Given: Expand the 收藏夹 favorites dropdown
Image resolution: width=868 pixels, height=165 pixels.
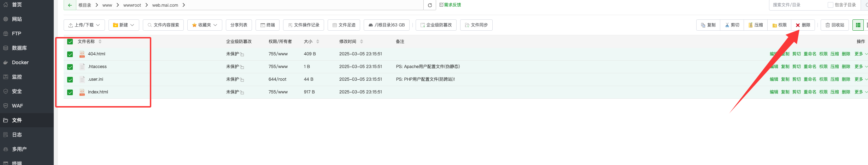Looking at the screenshot, I should [205, 25].
